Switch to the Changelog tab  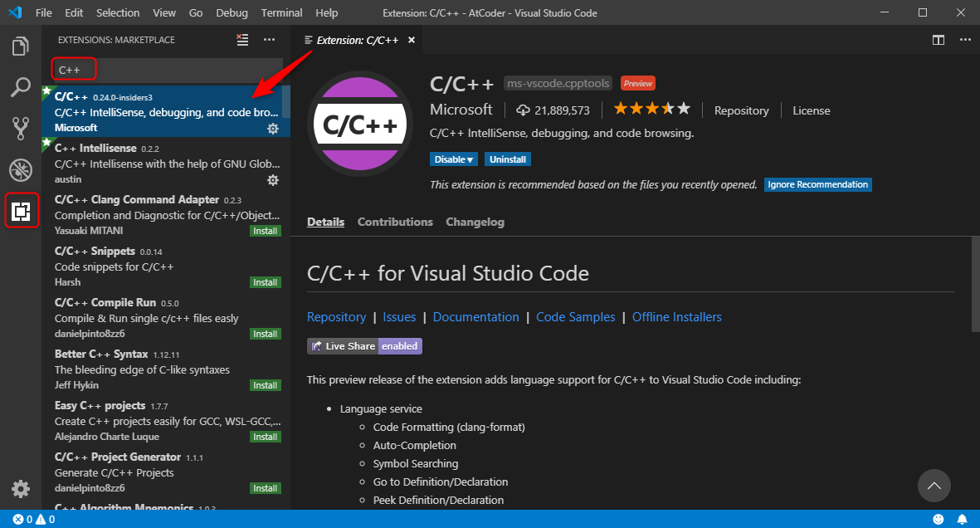coord(475,222)
